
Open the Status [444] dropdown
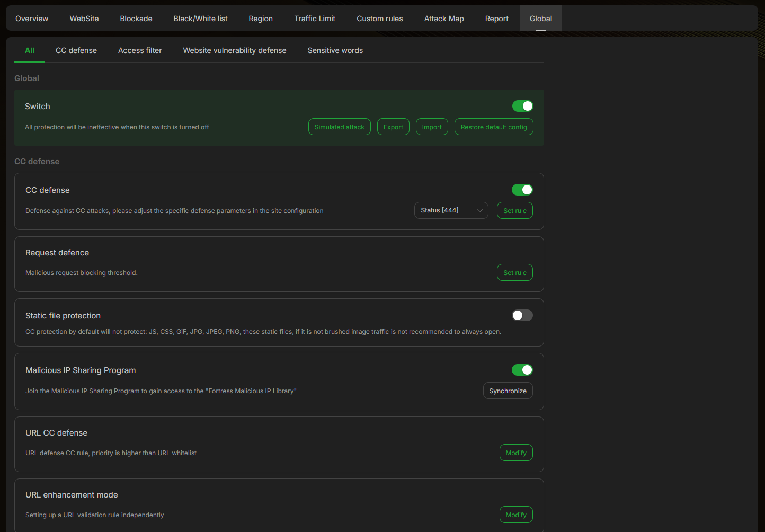451,210
